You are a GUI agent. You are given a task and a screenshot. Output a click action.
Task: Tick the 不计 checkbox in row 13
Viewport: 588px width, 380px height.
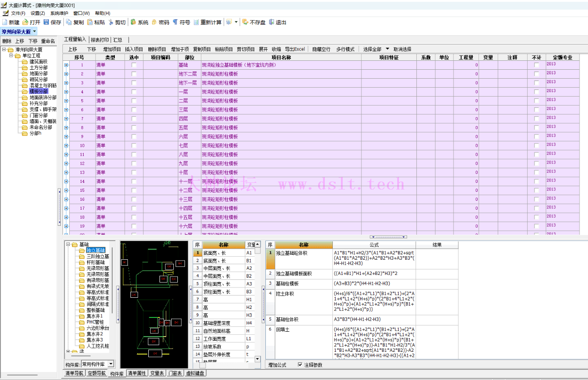(x=537, y=172)
